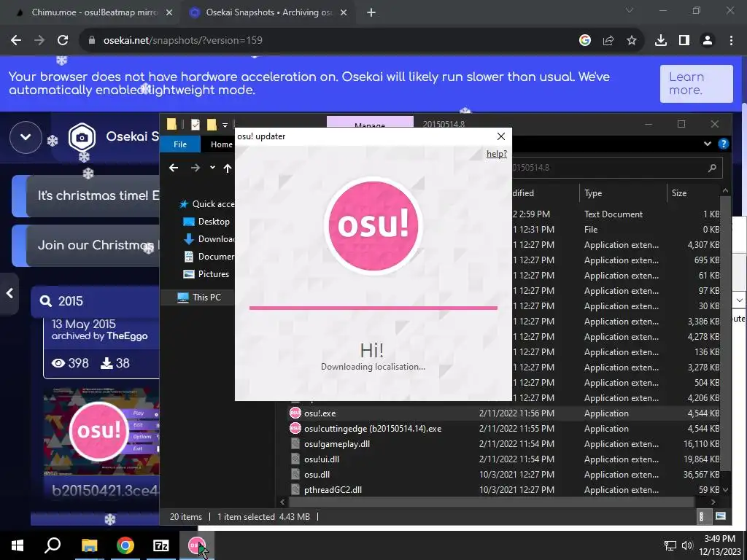Expand the Osekai apps dropdown chevron

click(26, 137)
